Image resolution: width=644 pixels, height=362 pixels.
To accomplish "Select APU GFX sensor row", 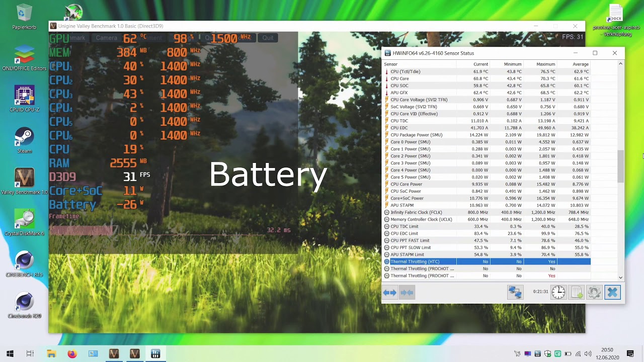I will [x=486, y=93].
